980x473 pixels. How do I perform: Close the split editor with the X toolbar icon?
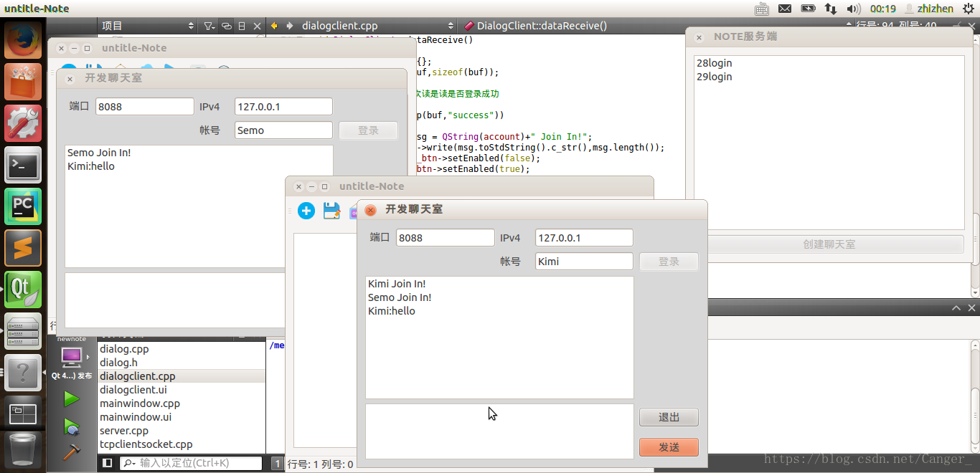coord(257,25)
